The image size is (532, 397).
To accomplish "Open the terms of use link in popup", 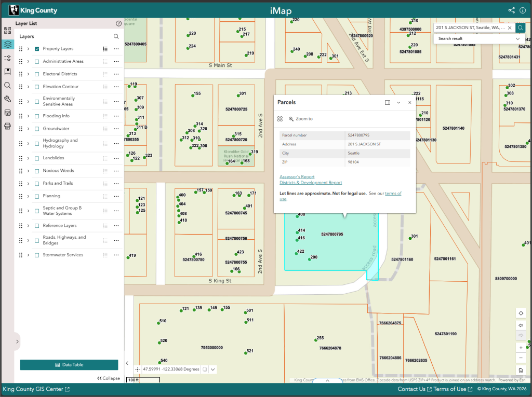I will pos(393,193).
